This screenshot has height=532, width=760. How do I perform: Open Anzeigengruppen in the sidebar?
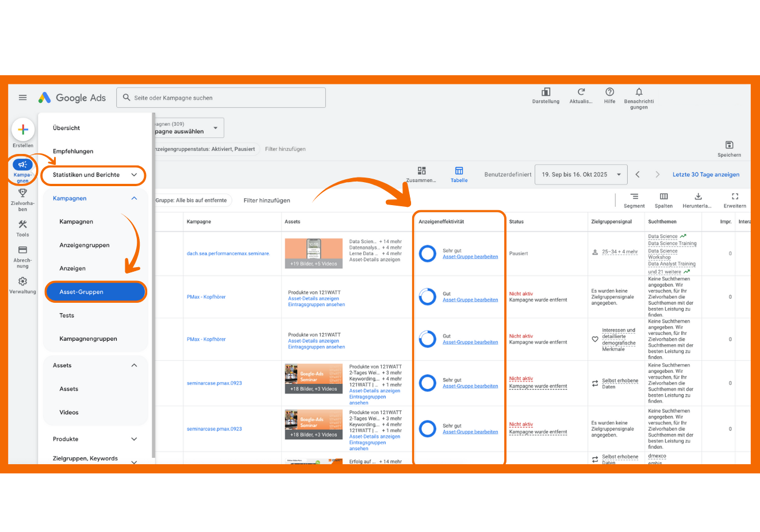click(85, 245)
